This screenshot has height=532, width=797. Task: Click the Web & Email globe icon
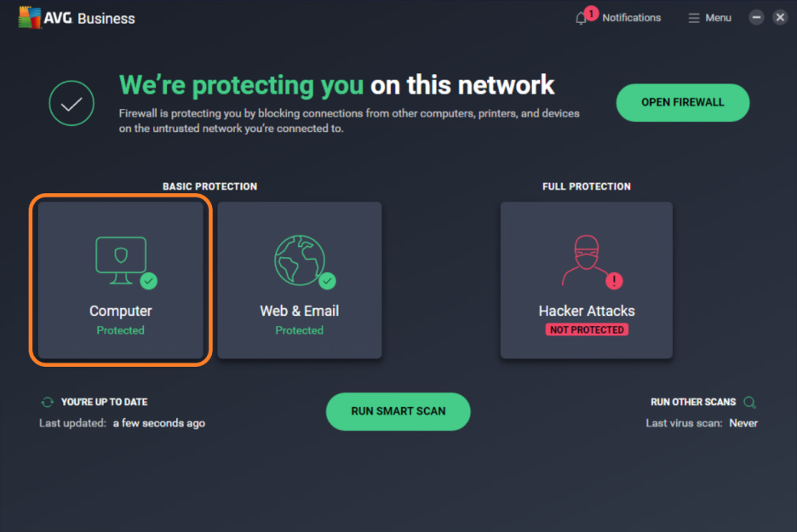(299, 256)
